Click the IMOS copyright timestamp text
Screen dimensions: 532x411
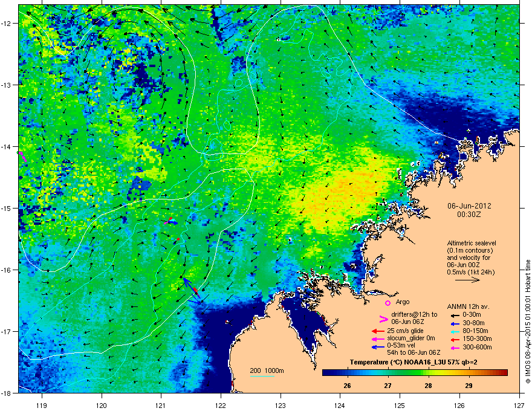pos(528,322)
